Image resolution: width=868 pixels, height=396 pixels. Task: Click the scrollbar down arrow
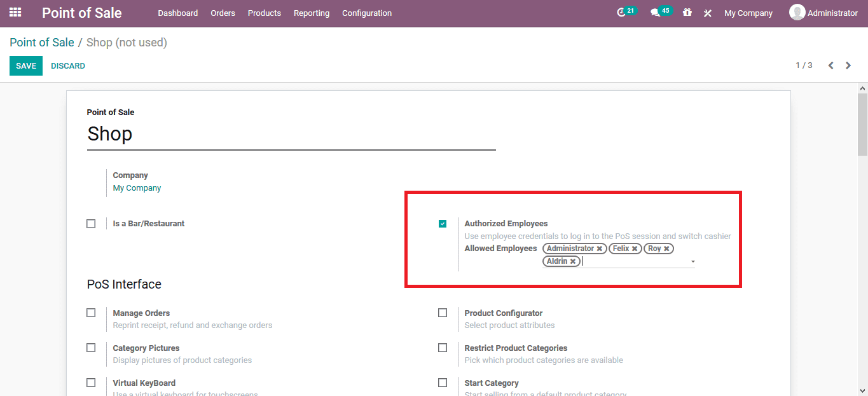click(x=862, y=391)
